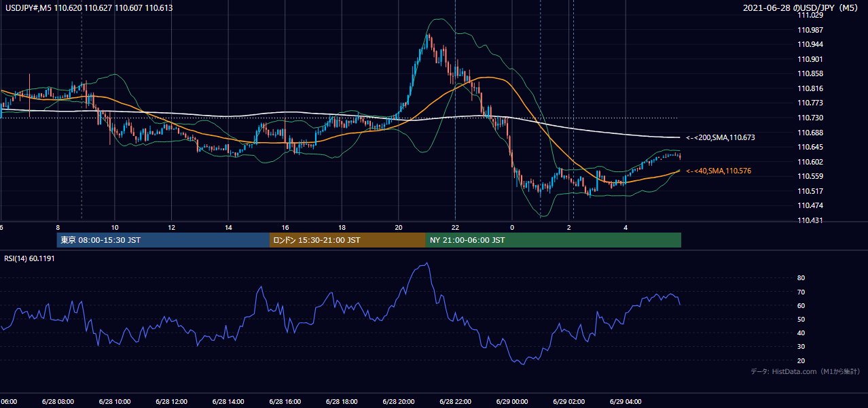Click hour tick 18 under the candlestick chart

(x=342, y=227)
